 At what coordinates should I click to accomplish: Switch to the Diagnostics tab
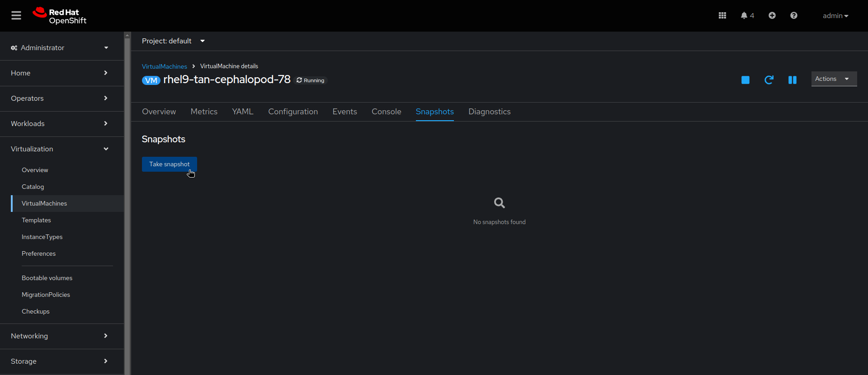click(x=489, y=112)
